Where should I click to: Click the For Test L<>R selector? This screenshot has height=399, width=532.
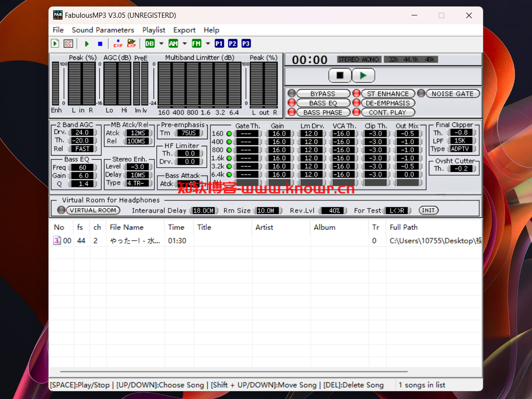(x=397, y=211)
